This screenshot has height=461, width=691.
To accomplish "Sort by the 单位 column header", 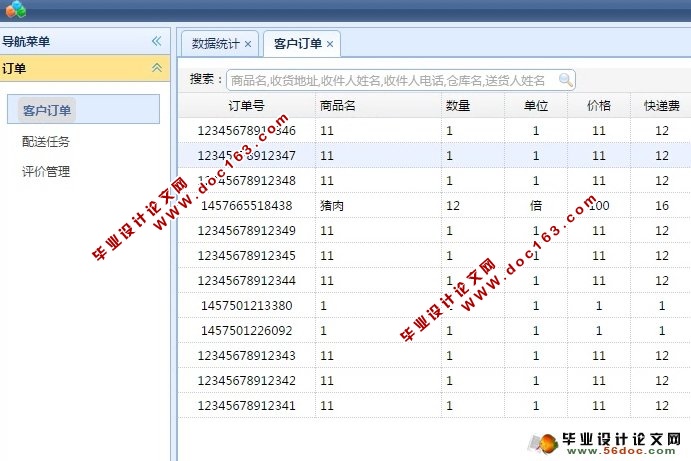I will coord(536,106).
